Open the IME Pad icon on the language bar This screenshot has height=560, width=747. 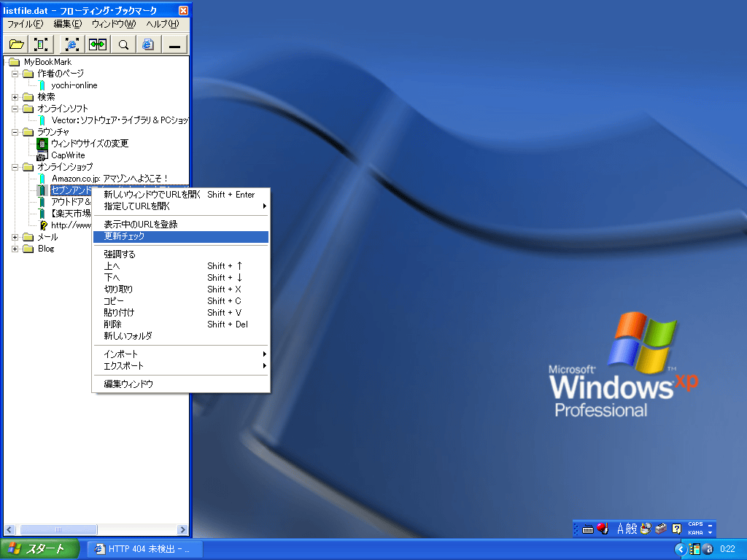coord(646,529)
